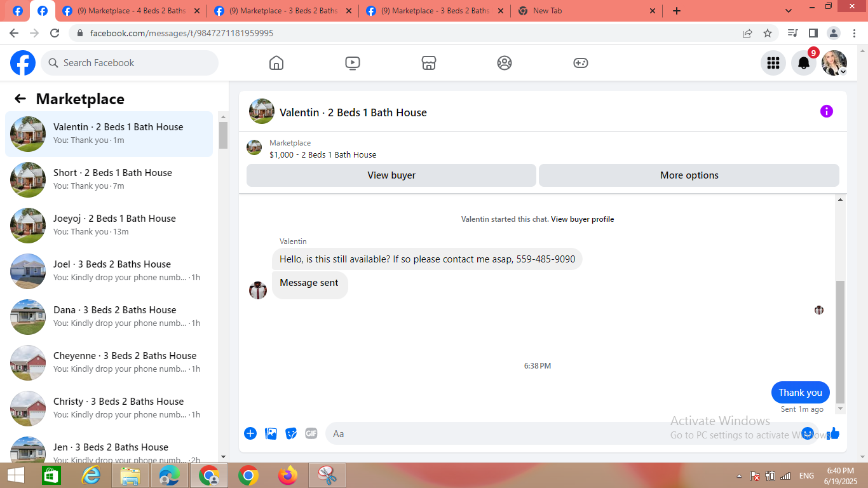
Task: Open Internet Explorer from the taskbar
Action: click(x=91, y=475)
